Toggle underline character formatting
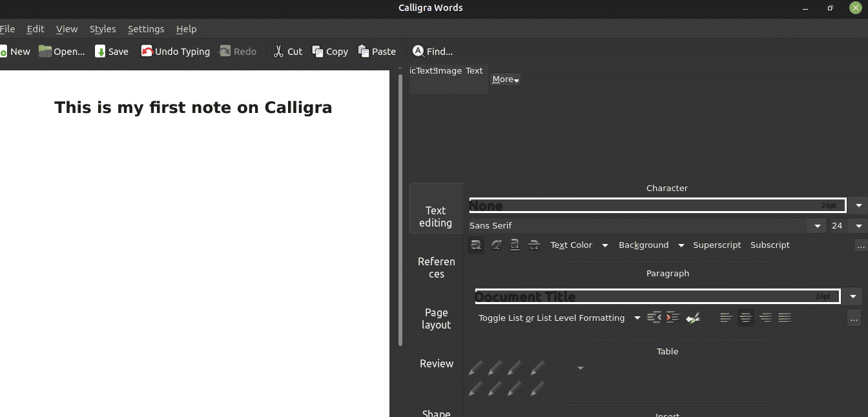The height and width of the screenshot is (417, 868). 515,245
